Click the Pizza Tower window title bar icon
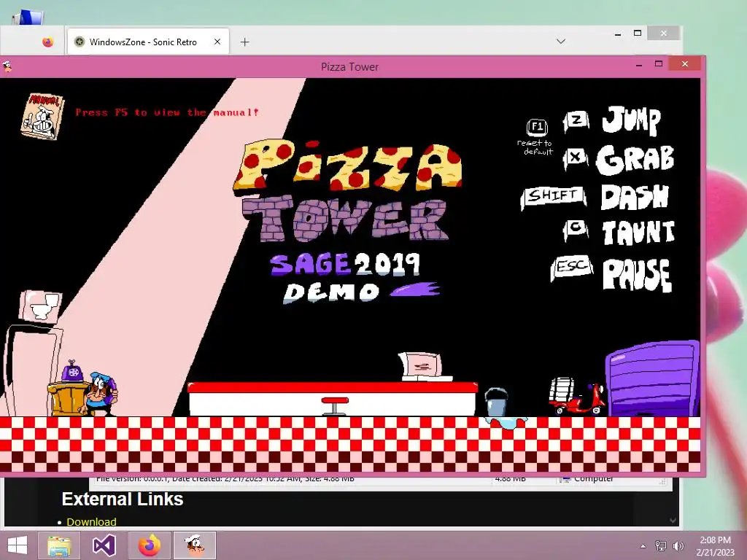The image size is (747, 560). (x=7, y=66)
